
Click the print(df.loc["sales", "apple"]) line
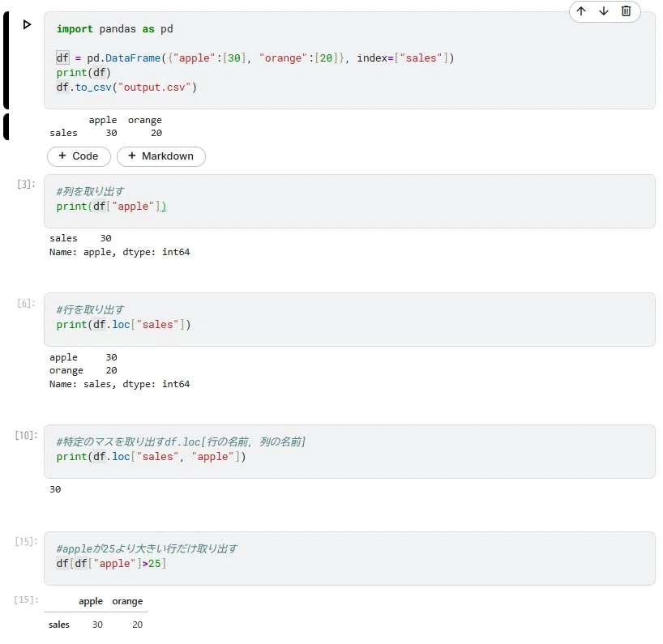point(151,456)
